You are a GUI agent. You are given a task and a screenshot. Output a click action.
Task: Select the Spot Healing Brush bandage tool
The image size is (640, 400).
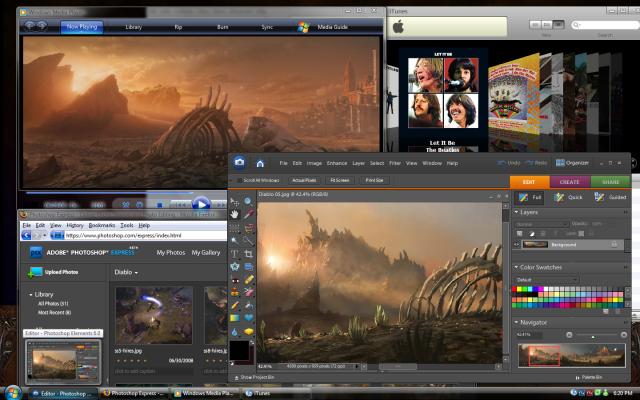click(249, 280)
